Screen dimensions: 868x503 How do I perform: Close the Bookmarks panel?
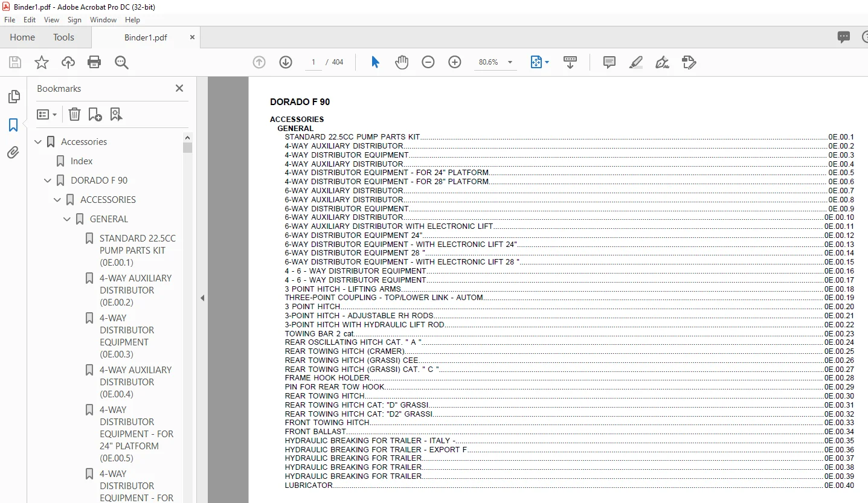[179, 88]
